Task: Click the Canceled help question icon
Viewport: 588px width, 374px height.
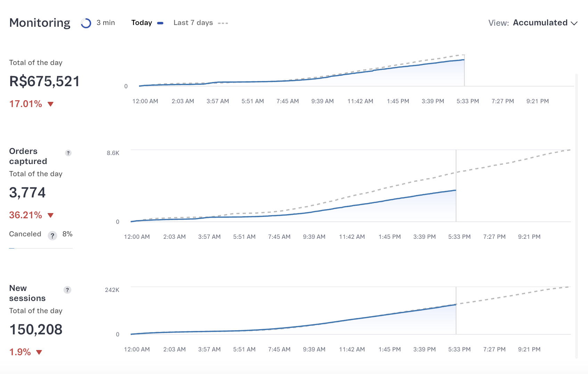Action: 52,236
